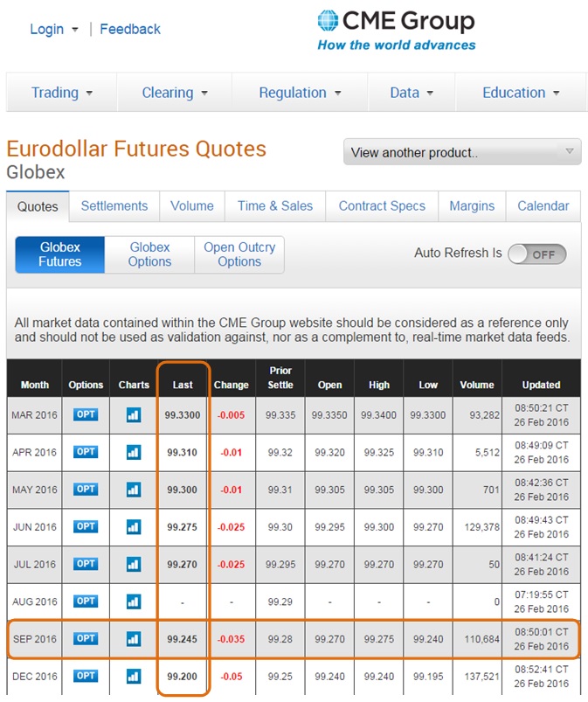The height and width of the screenshot is (702, 588).
Task: Open the chart icon for APR 2016
Action: point(134,452)
